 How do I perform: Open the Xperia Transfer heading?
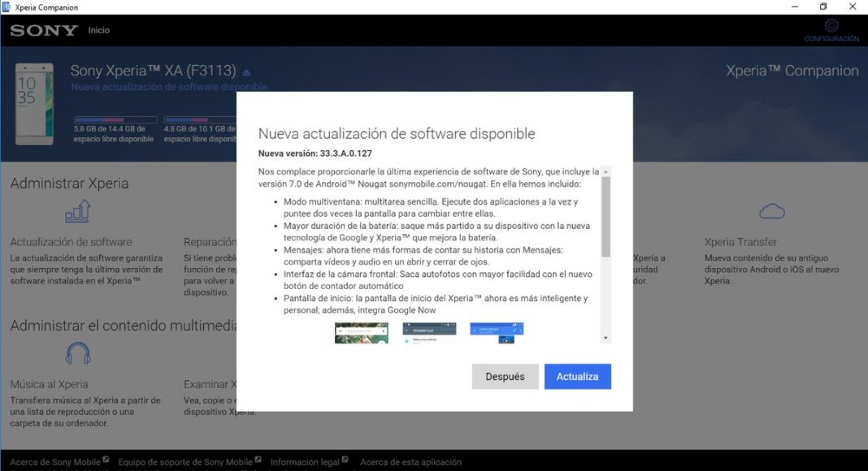coord(740,242)
